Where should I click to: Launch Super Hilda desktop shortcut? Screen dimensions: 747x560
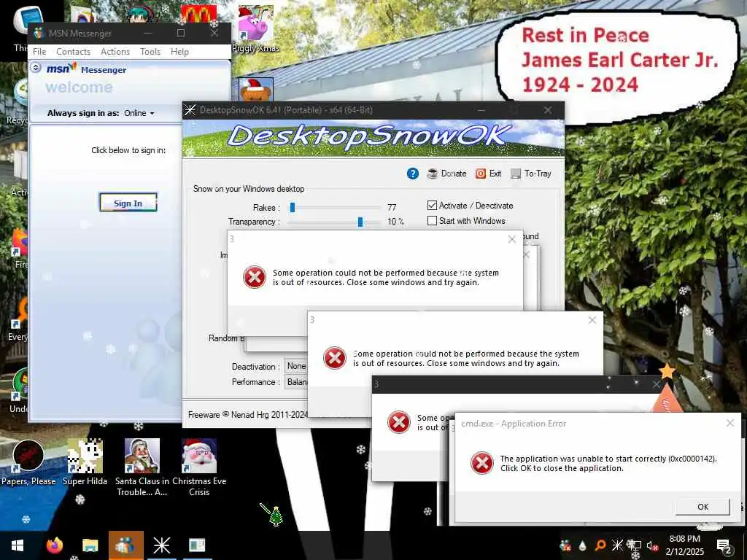click(85, 463)
